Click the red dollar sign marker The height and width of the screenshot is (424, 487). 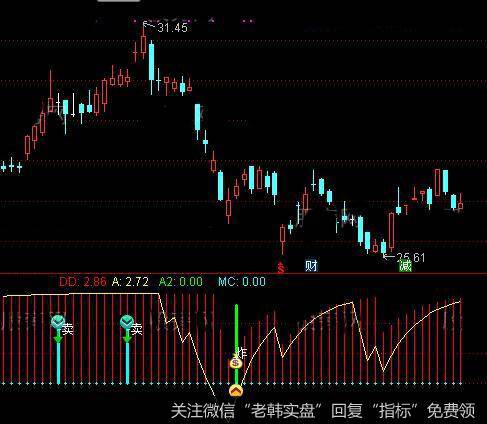pyautogui.click(x=281, y=267)
